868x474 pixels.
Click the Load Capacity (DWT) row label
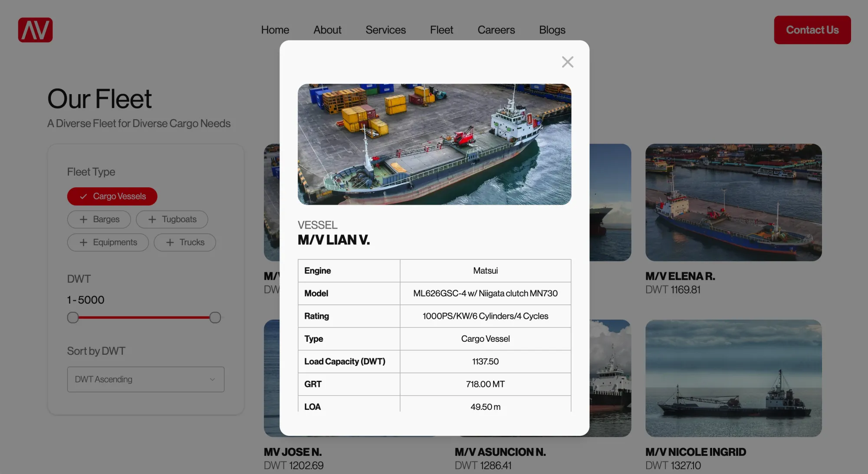tap(345, 362)
